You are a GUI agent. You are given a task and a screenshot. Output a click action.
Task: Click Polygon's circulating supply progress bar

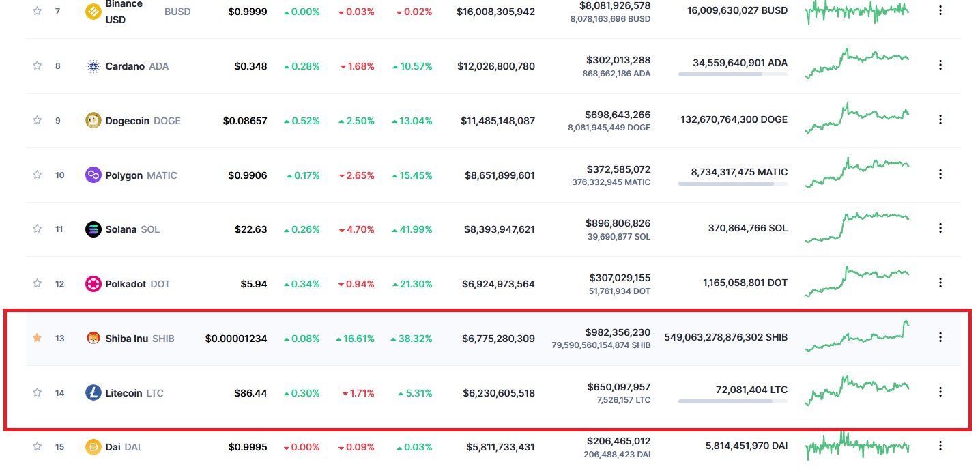pos(733,184)
